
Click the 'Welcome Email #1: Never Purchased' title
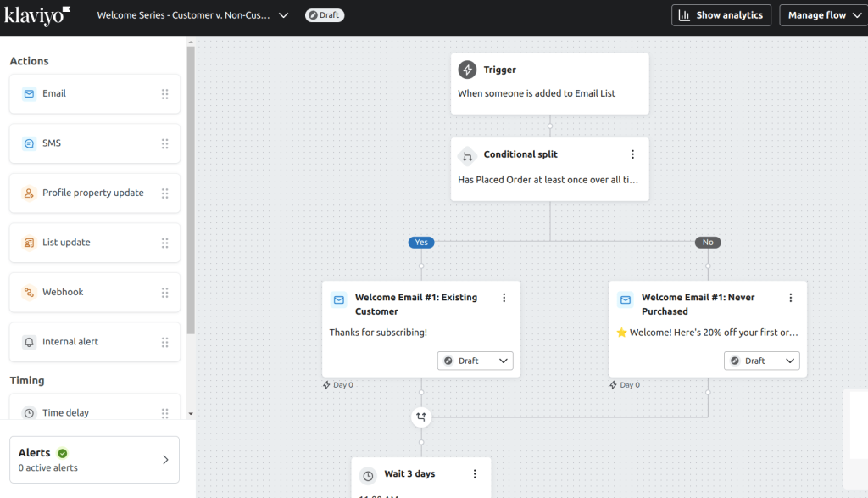[698, 304]
